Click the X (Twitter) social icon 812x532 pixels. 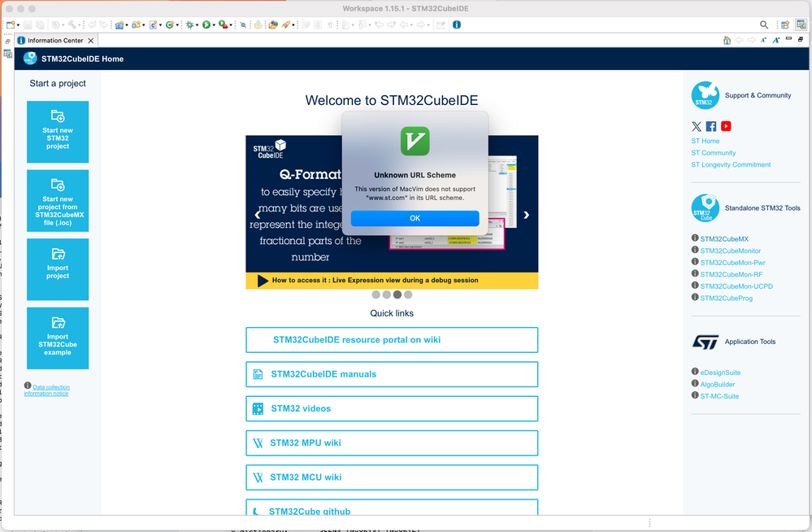[697, 126]
